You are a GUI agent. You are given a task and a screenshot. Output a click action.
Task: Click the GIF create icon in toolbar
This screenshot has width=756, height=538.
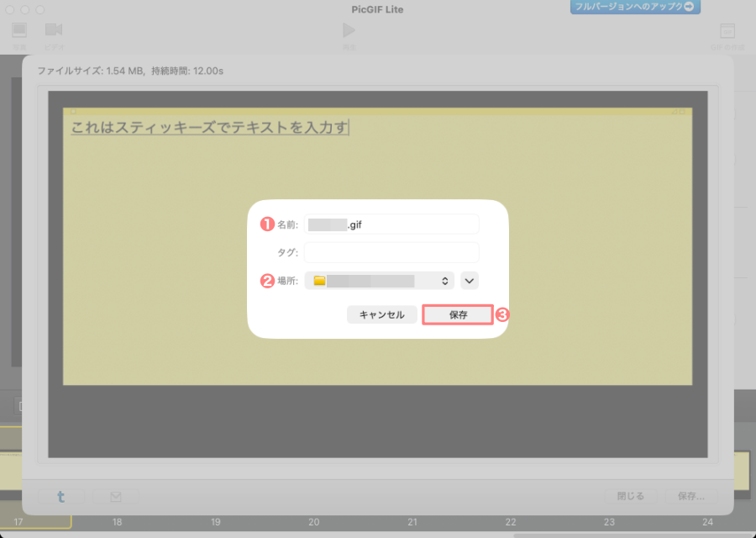727,32
